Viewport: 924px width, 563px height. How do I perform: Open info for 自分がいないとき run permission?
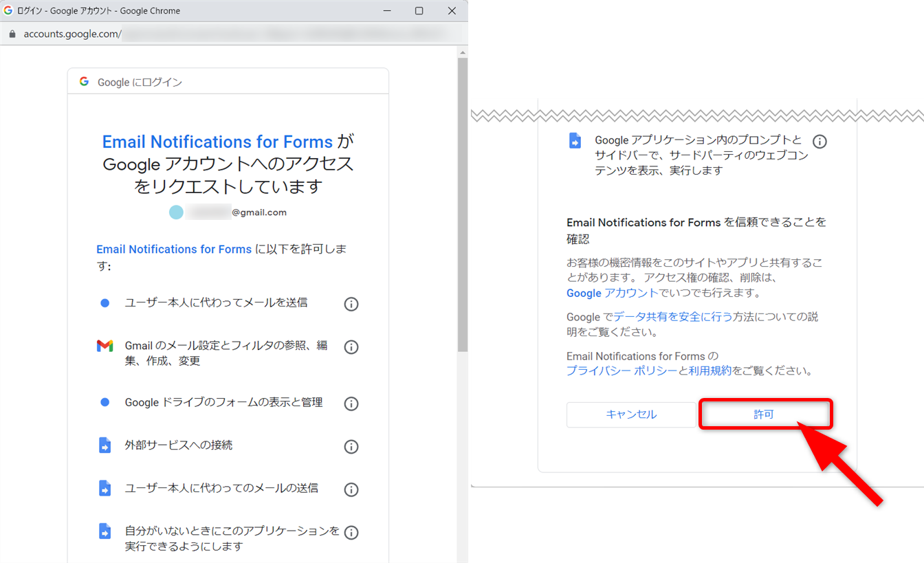tap(351, 533)
